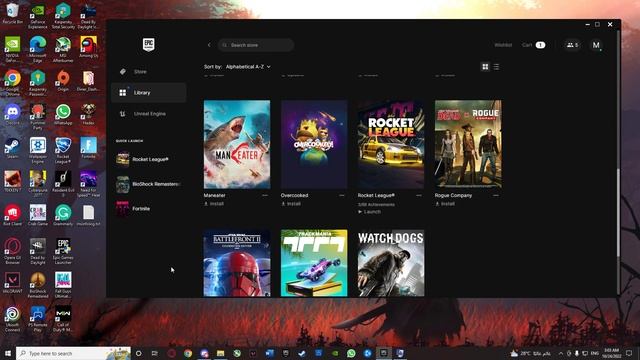Open the Ubisoft Connect desktop icon
The image size is (640, 360).
[13, 319]
